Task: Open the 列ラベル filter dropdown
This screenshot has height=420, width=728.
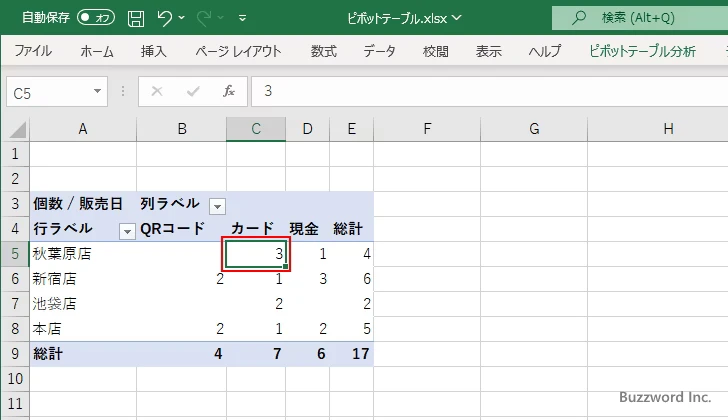Action: click(217, 204)
